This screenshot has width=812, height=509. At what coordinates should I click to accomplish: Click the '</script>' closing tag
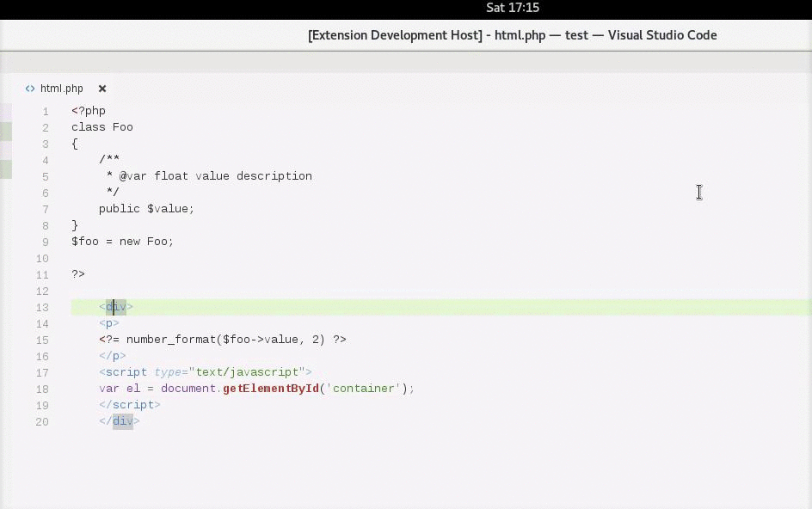click(130, 405)
